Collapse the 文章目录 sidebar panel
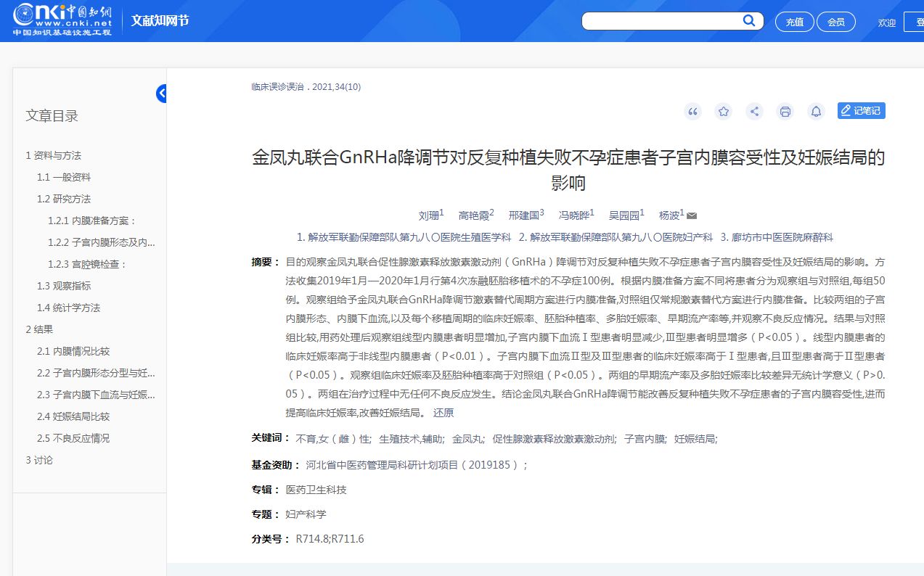The height and width of the screenshot is (576, 924). (x=161, y=93)
